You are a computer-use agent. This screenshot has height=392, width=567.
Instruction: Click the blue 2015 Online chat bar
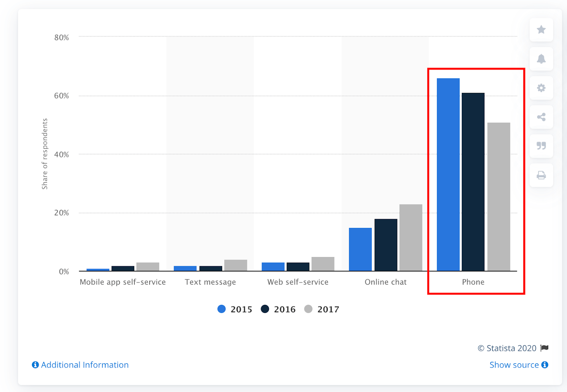pyautogui.click(x=360, y=250)
